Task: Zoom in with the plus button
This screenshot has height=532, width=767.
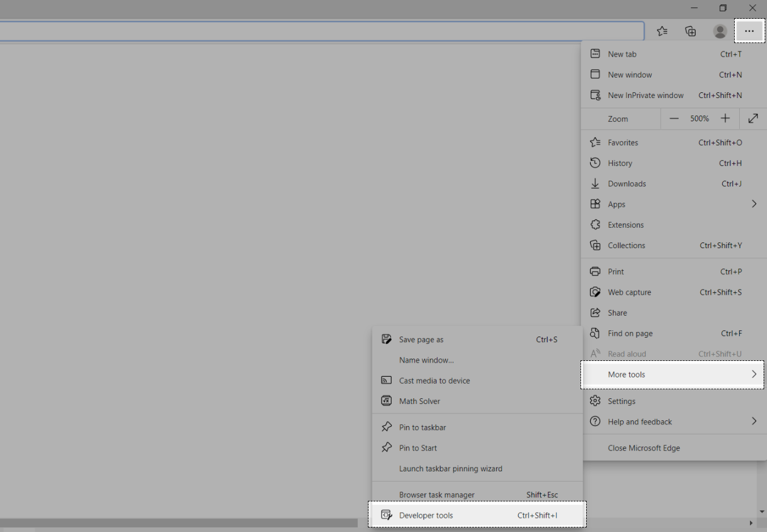Action: click(725, 118)
